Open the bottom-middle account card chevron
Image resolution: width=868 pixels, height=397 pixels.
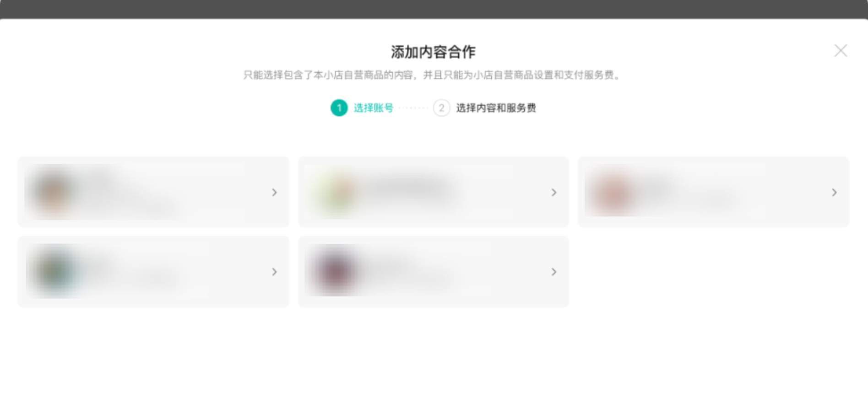point(554,272)
